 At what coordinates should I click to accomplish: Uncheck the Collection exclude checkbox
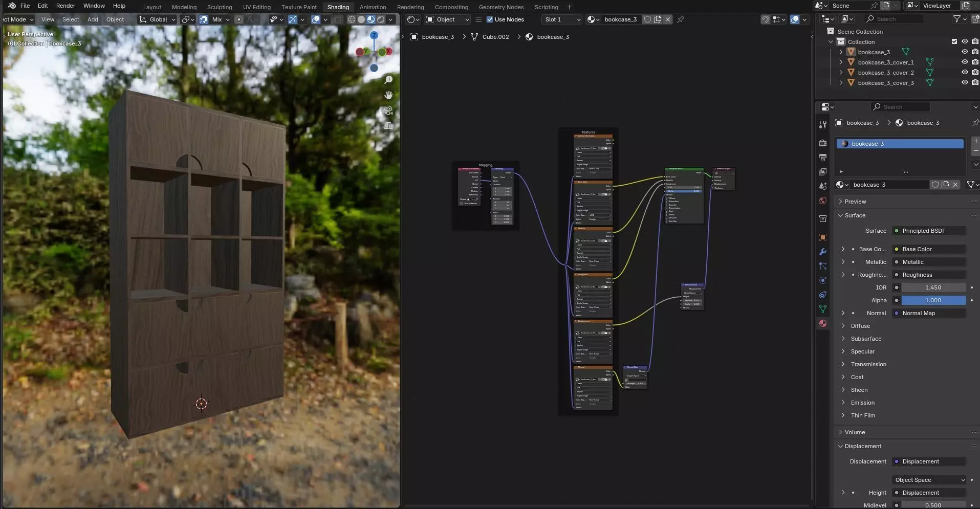pos(954,41)
